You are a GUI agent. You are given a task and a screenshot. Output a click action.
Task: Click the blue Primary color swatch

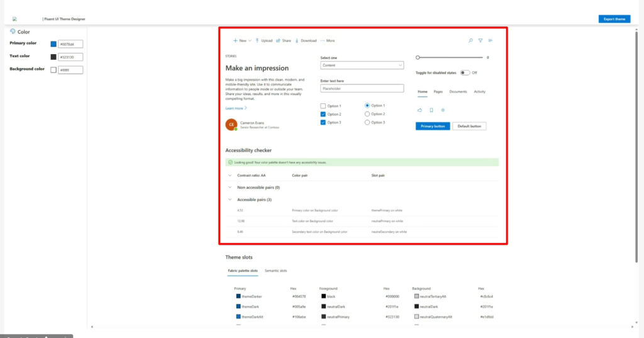click(53, 44)
